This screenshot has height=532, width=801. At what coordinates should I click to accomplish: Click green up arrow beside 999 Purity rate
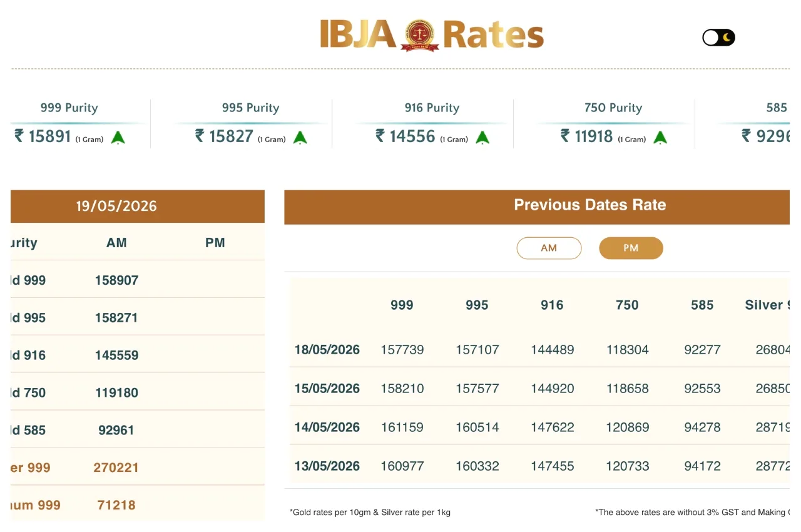[118, 137]
